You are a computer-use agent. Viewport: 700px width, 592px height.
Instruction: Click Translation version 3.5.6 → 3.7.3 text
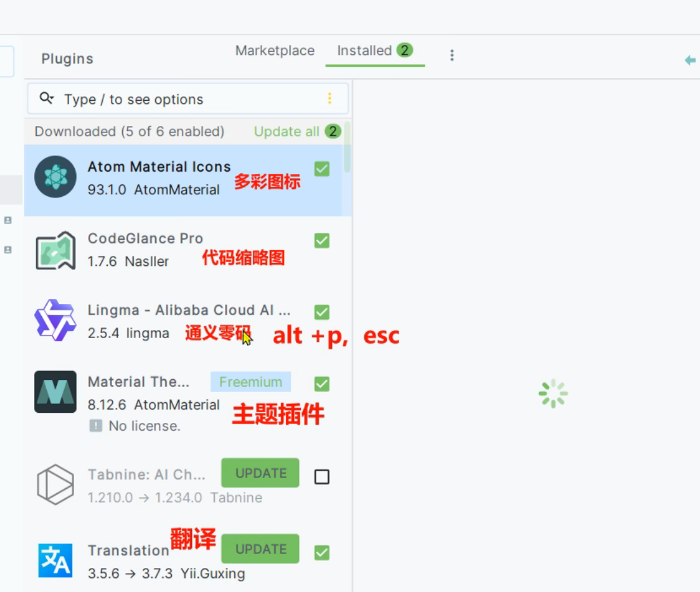point(130,573)
